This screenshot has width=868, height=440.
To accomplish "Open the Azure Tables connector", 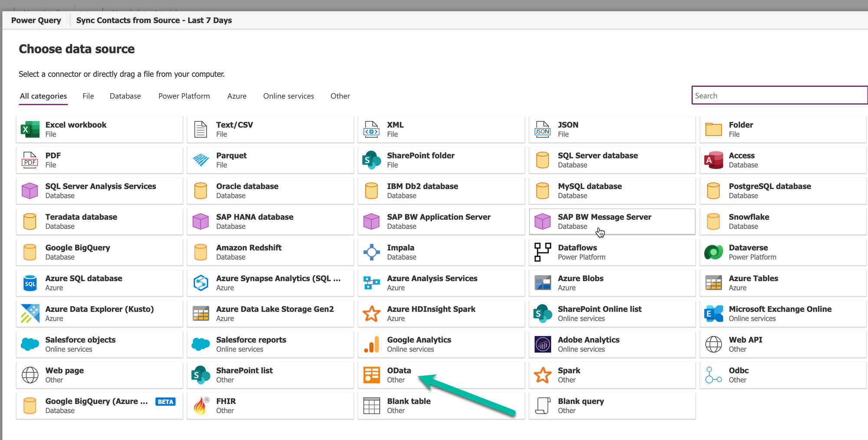I will pos(783,283).
